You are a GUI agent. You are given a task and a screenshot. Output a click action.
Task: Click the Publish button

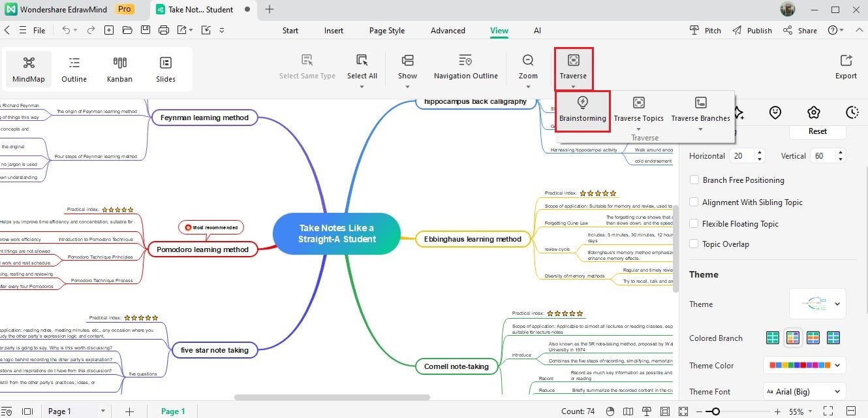pyautogui.click(x=752, y=30)
